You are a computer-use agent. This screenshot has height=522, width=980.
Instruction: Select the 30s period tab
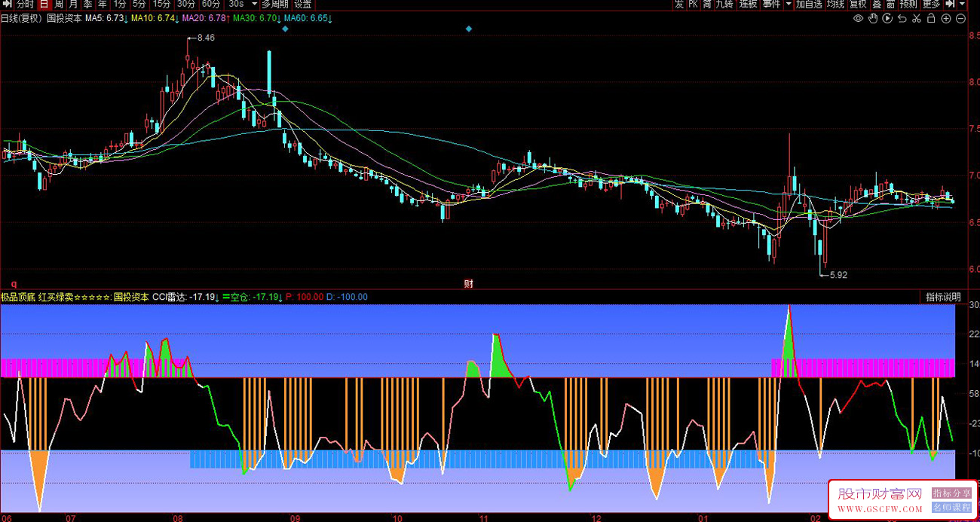tap(236, 4)
